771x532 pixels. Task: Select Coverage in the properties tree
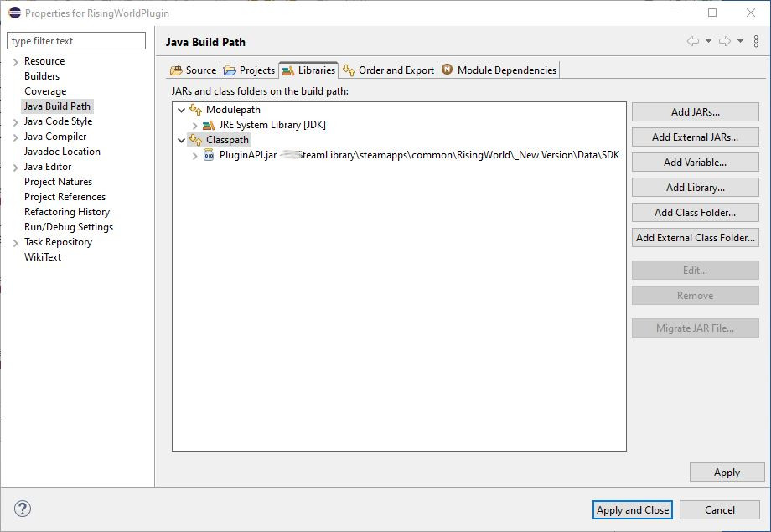45,91
